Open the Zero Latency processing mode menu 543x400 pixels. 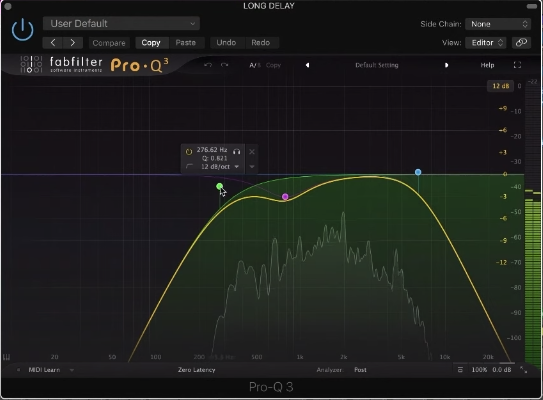coord(197,370)
